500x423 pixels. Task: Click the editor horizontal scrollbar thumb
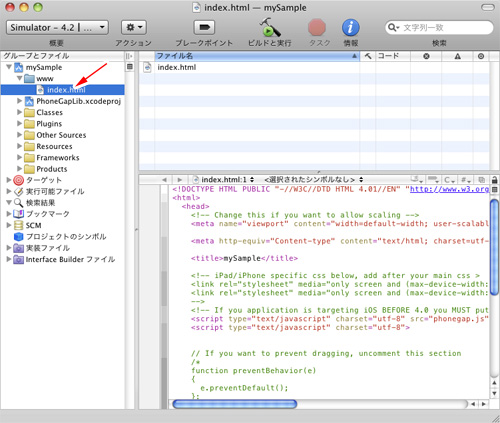click(x=235, y=404)
